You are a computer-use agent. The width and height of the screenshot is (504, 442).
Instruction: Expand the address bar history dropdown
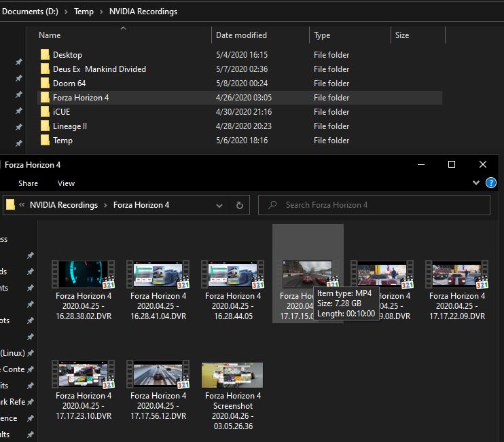point(219,206)
